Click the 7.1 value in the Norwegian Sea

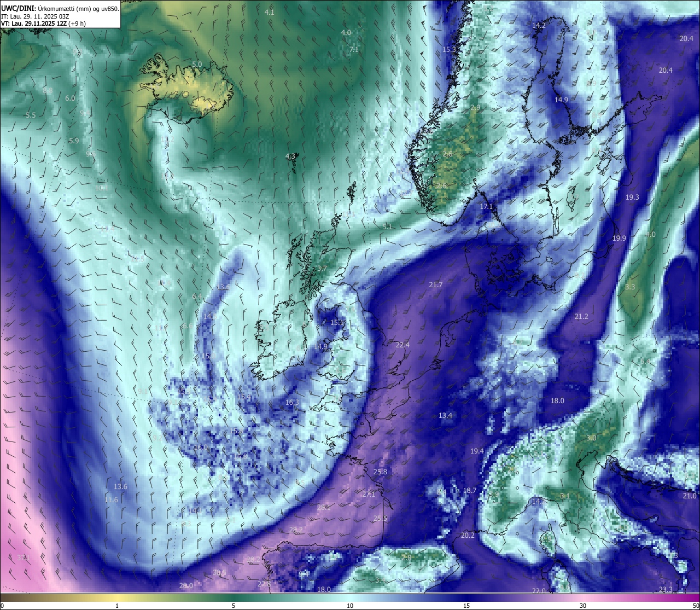tap(354, 49)
